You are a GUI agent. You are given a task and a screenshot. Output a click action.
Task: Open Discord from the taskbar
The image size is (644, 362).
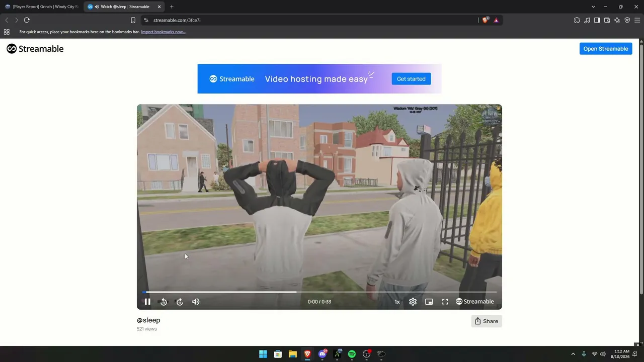[323, 354]
